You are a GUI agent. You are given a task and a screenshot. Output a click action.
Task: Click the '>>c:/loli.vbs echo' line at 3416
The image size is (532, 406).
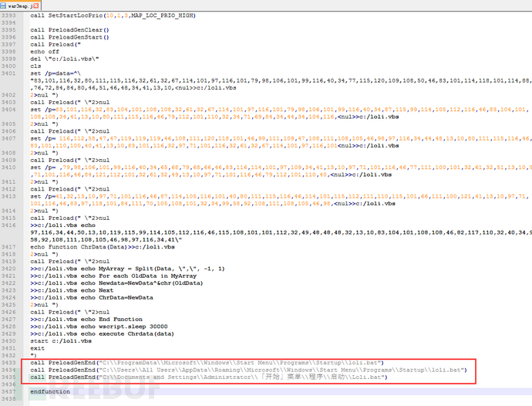pos(62,225)
